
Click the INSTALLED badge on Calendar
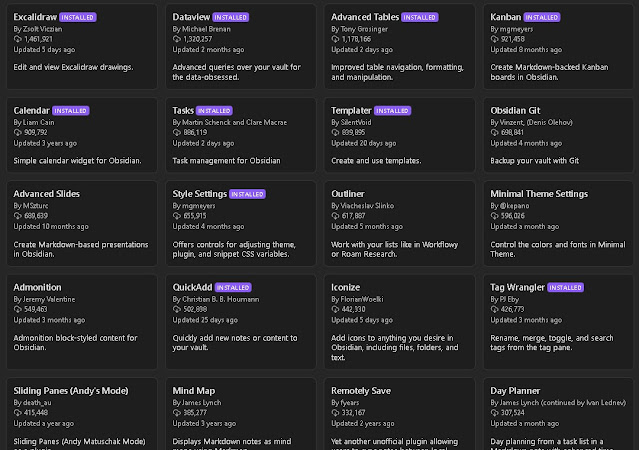pos(71,110)
